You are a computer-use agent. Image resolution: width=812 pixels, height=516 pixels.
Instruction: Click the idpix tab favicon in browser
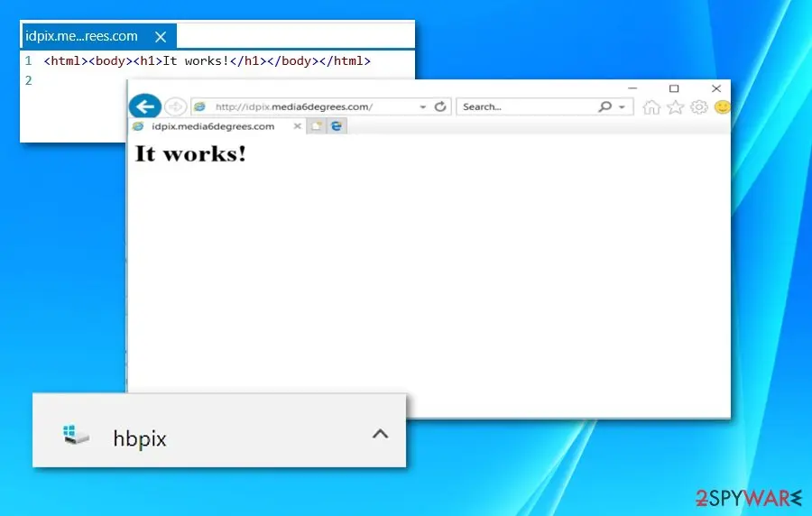pos(138,126)
